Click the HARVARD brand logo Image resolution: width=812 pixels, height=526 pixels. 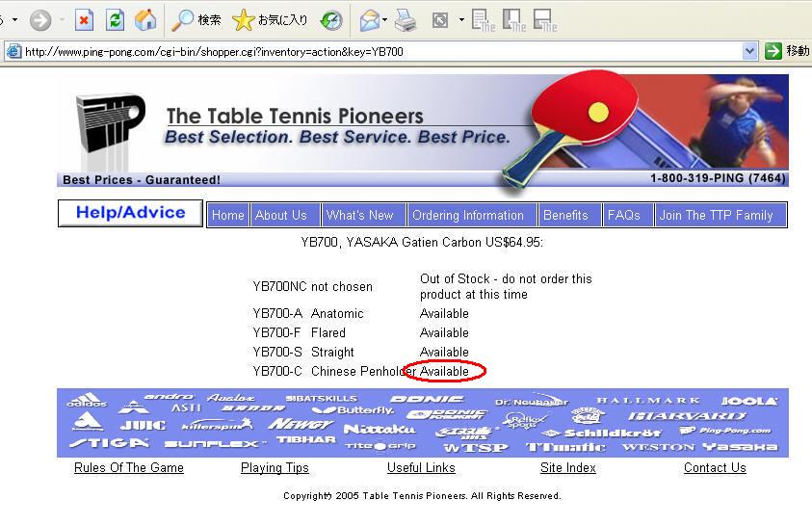pyautogui.click(x=687, y=416)
